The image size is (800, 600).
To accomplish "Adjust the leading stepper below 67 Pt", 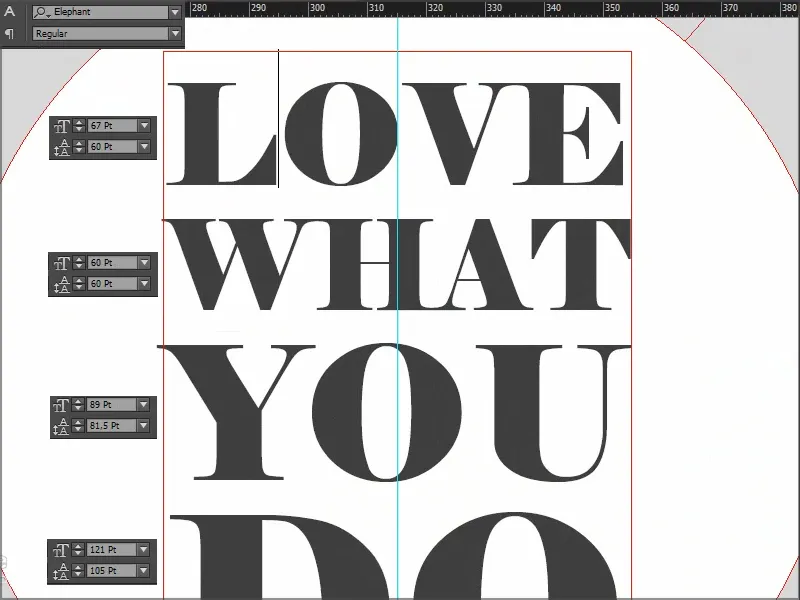I will (79, 147).
